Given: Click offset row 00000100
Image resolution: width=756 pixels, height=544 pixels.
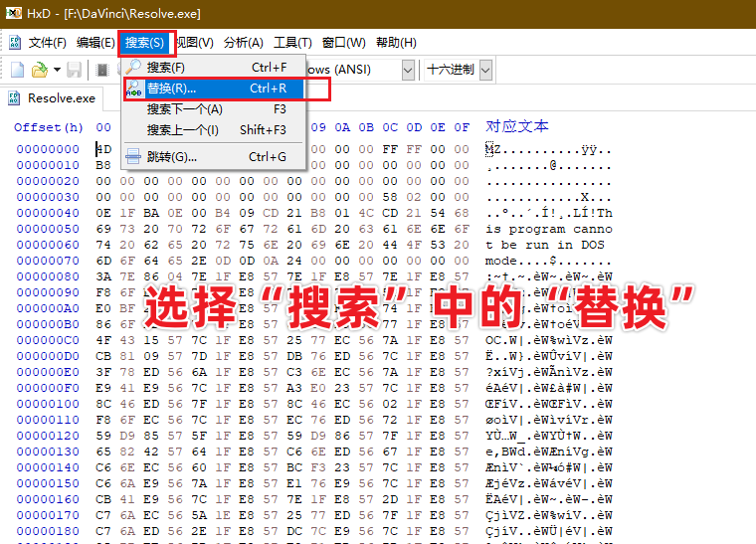Looking at the screenshot, I should pyautogui.click(x=48, y=404).
